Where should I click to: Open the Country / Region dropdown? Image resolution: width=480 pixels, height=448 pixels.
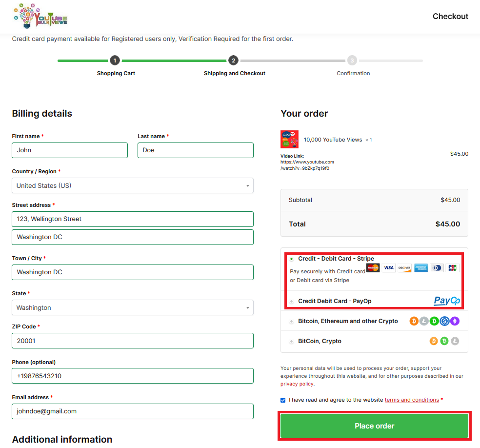click(x=133, y=185)
